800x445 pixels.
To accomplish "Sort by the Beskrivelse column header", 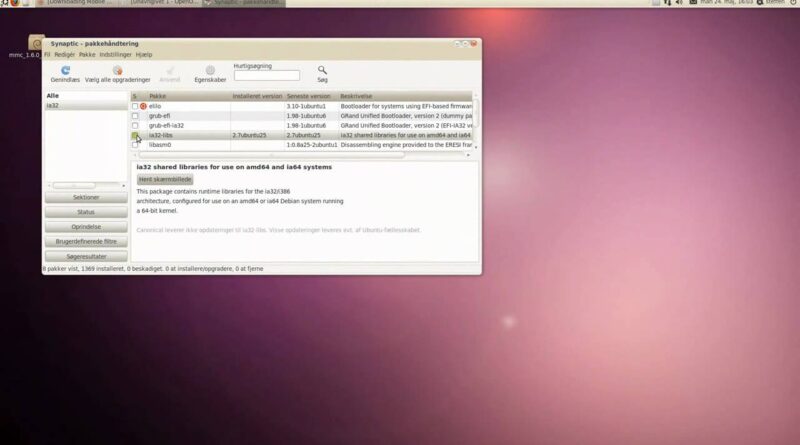I will pos(406,96).
